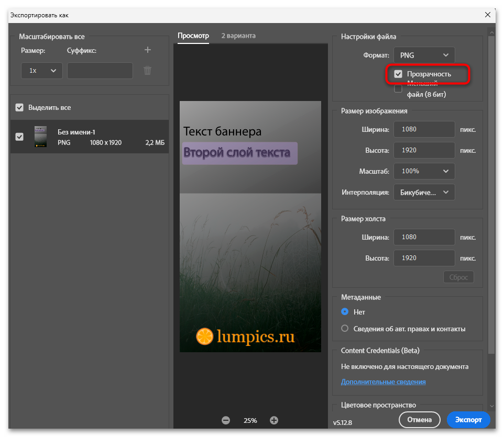The image size is (504, 437).
Task: Toggle the Прозрачность checkbox
Action: [398, 74]
